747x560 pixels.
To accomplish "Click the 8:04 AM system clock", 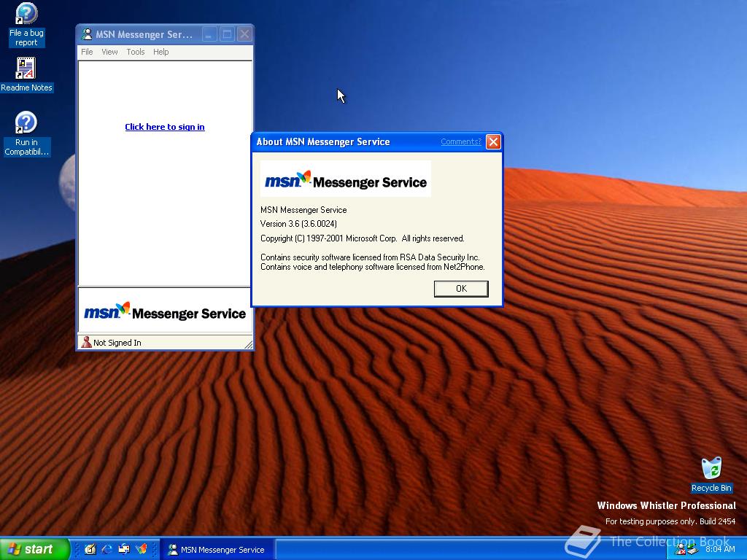I will 720,549.
